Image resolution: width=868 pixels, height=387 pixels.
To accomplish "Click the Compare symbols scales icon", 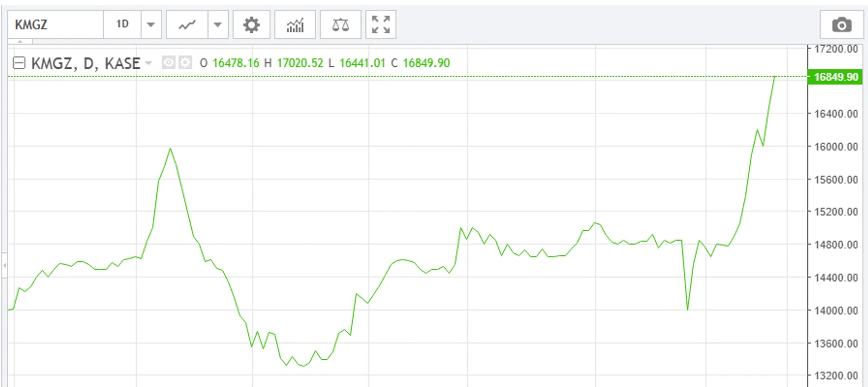I will click(340, 25).
